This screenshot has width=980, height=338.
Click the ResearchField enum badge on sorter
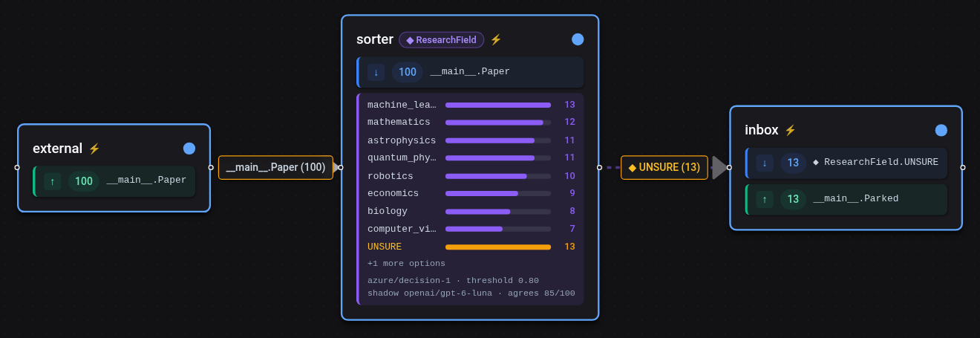point(442,40)
